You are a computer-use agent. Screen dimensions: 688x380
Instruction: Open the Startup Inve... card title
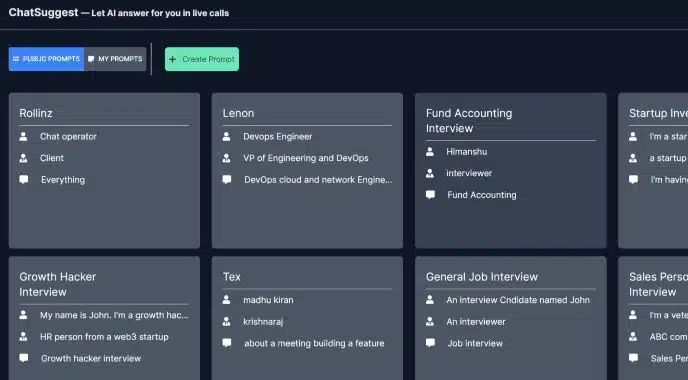tap(658, 113)
